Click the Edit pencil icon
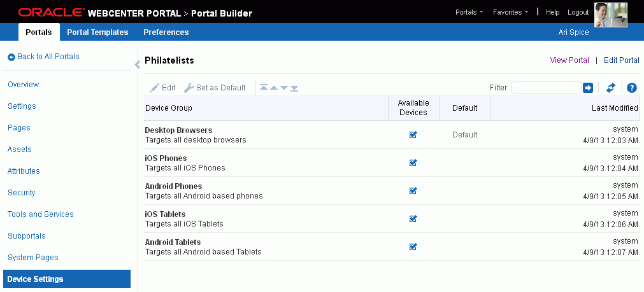Image resolution: width=644 pixels, height=292 pixels. (155, 88)
